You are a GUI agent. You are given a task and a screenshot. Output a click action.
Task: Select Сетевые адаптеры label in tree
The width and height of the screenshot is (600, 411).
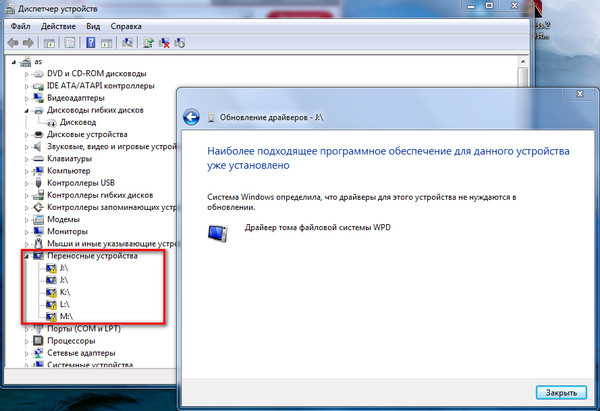81,353
